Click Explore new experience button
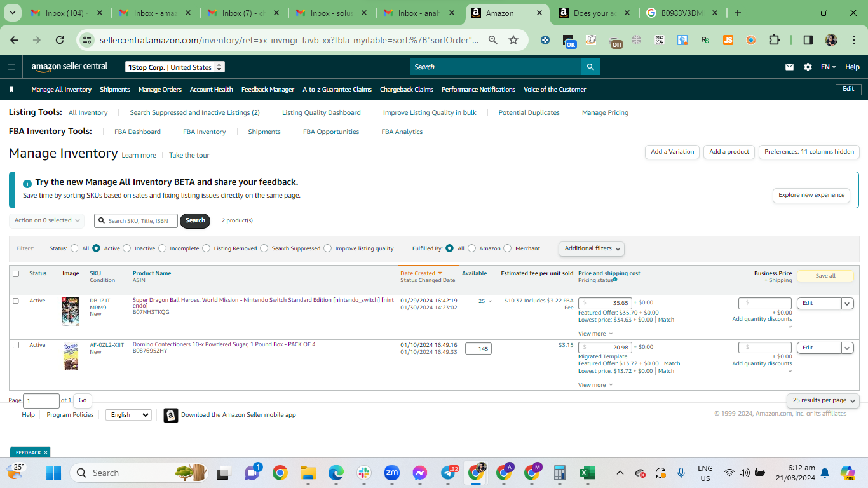 pyautogui.click(x=811, y=195)
